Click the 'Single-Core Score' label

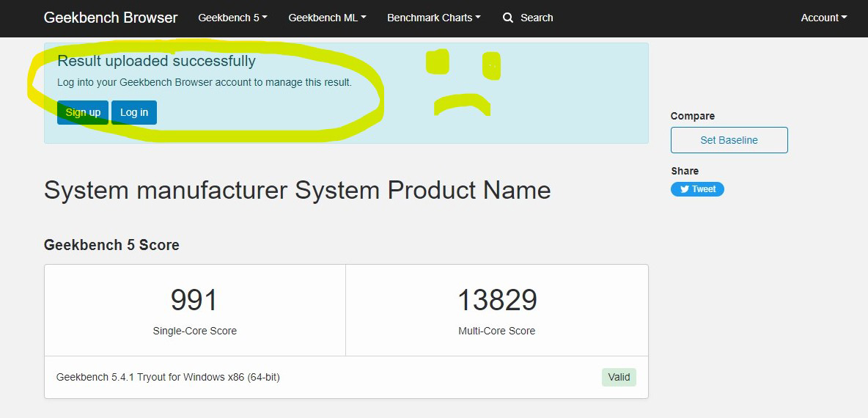[195, 331]
